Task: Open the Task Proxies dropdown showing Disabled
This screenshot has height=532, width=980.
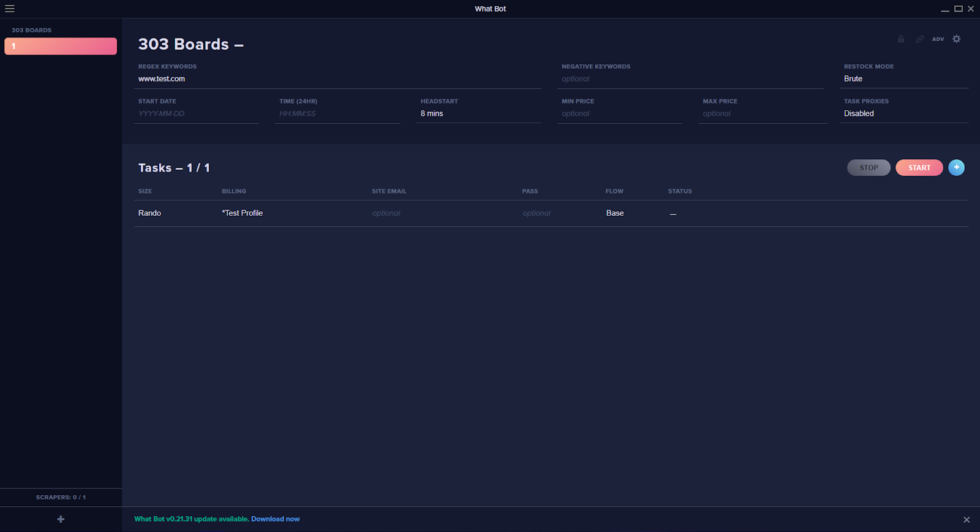Action: click(x=904, y=113)
